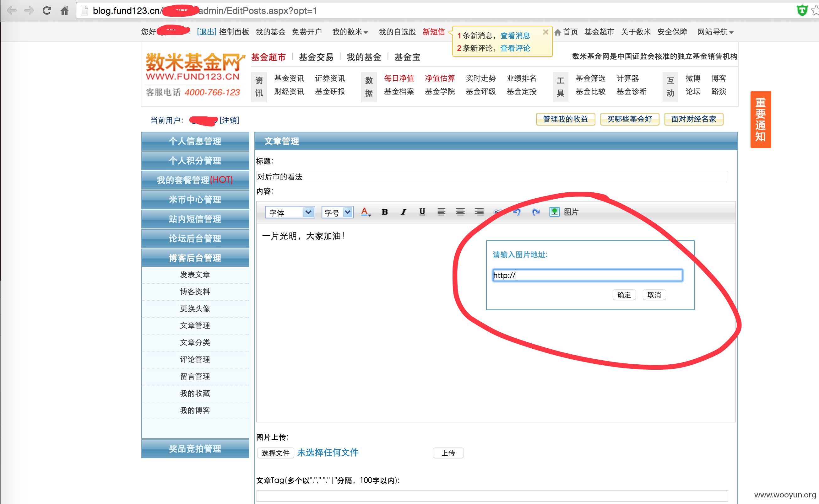Expand the 网站导航 dropdown menu
The height and width of the screenshot is (504, 819).
[x=715, y=32]
